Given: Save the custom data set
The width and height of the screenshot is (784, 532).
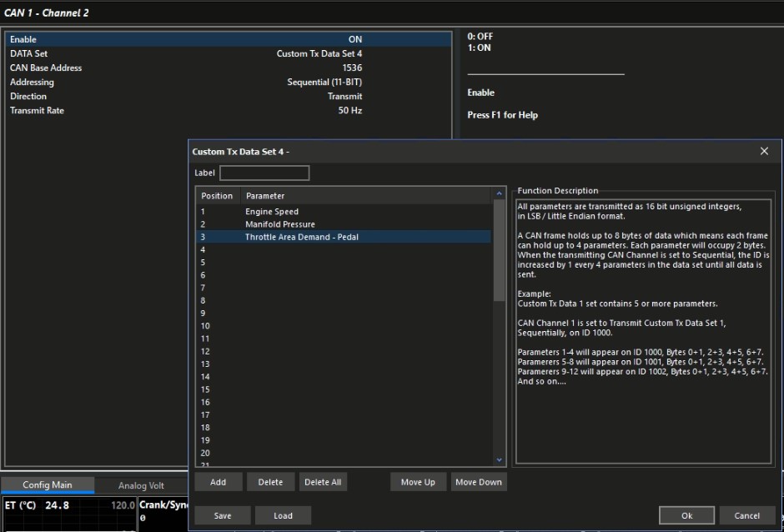Looking at the screenshot, I should click(223, 515).
